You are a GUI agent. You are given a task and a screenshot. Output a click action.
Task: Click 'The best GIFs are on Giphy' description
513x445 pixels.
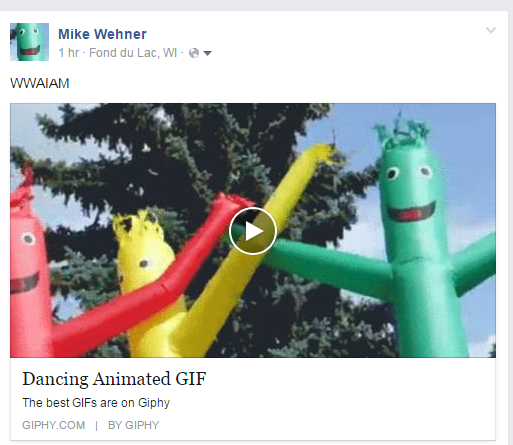pyautogui.click(x=96, y=403)
